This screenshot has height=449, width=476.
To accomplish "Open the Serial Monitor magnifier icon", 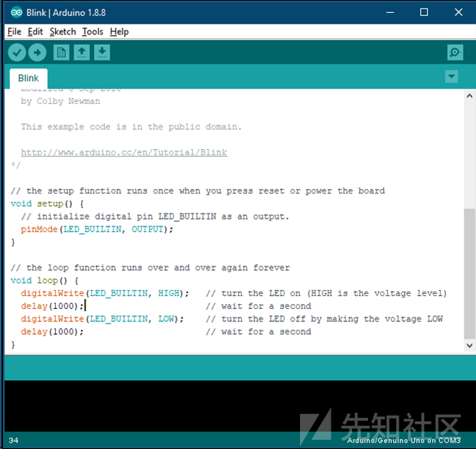I will click(455, 53).
